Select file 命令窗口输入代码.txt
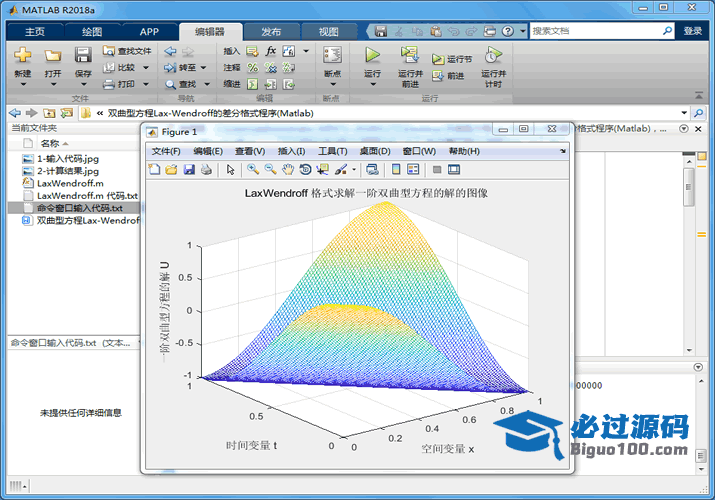The width and height of the screenshot is (715, 500). click(x=80, y=208)
